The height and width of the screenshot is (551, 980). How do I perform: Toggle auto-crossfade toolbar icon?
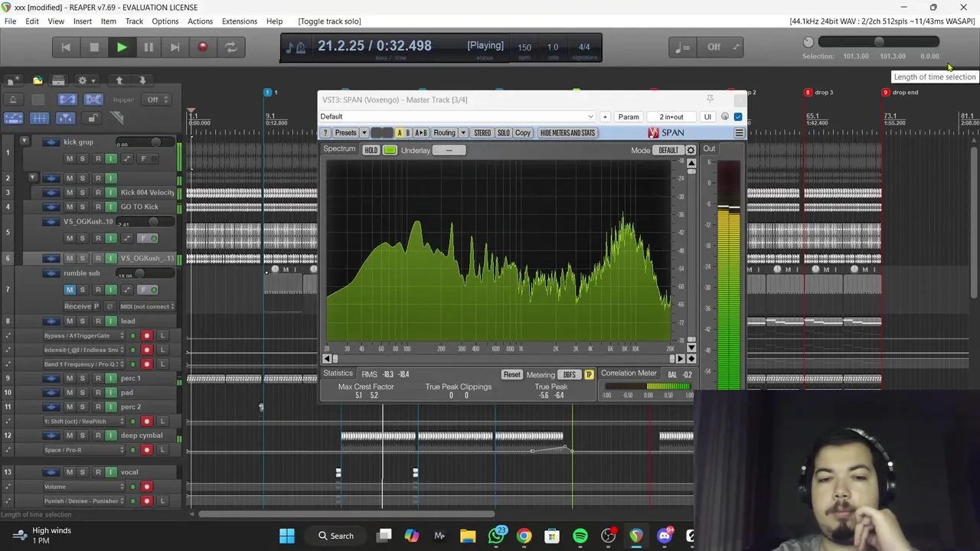pos(67,99)
